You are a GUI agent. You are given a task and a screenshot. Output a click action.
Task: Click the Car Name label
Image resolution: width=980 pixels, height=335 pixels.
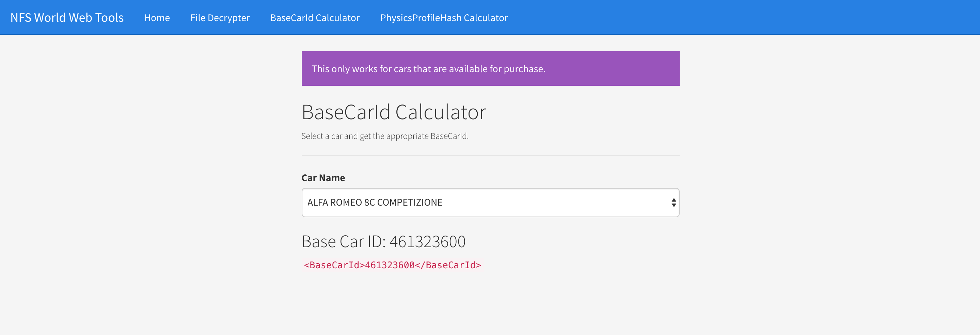[x=323, y=178]
